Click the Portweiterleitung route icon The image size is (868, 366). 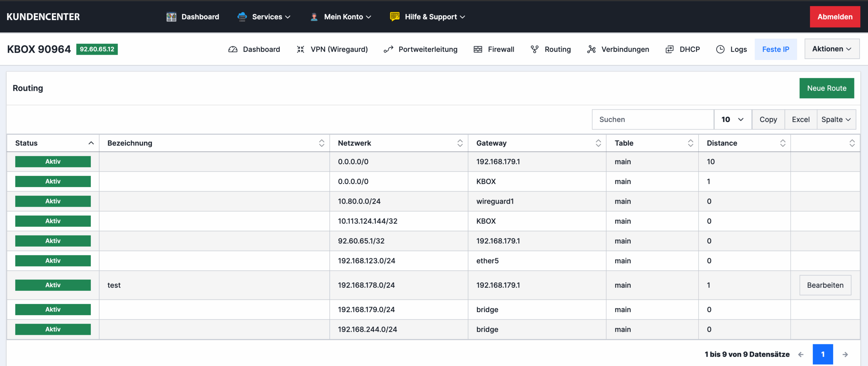point(388,49)
